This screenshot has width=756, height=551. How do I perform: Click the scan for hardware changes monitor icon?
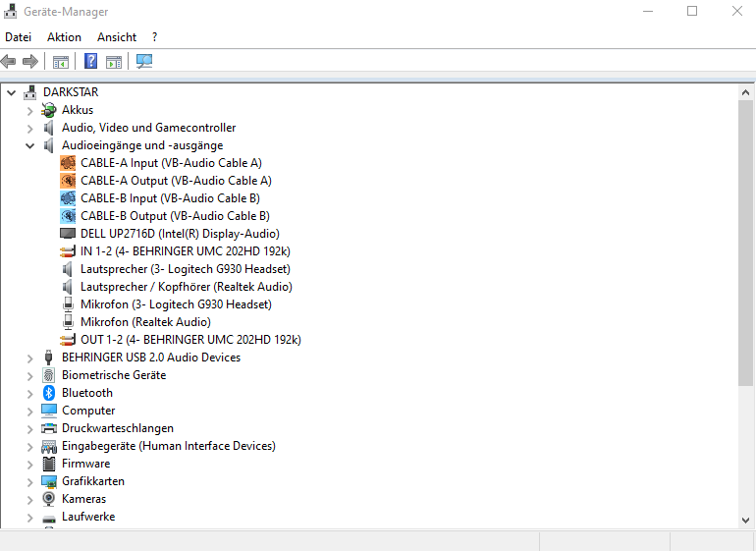(144, 61)
